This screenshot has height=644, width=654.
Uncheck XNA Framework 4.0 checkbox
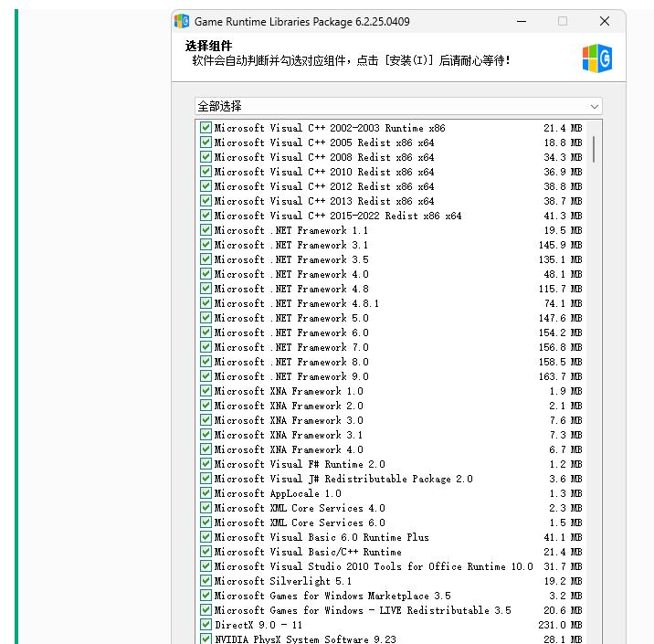coord(206,449)
